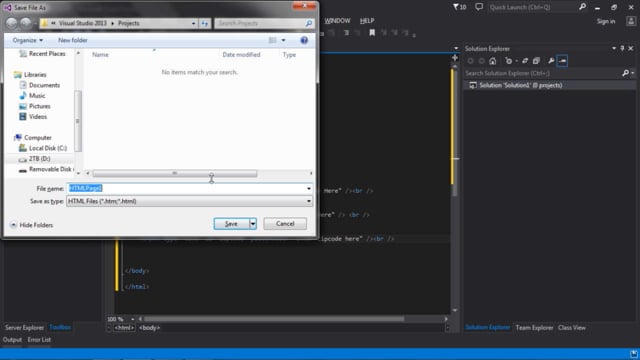Open the Save as type combo box
640x360 pixels.
click(x=189, y=201)
